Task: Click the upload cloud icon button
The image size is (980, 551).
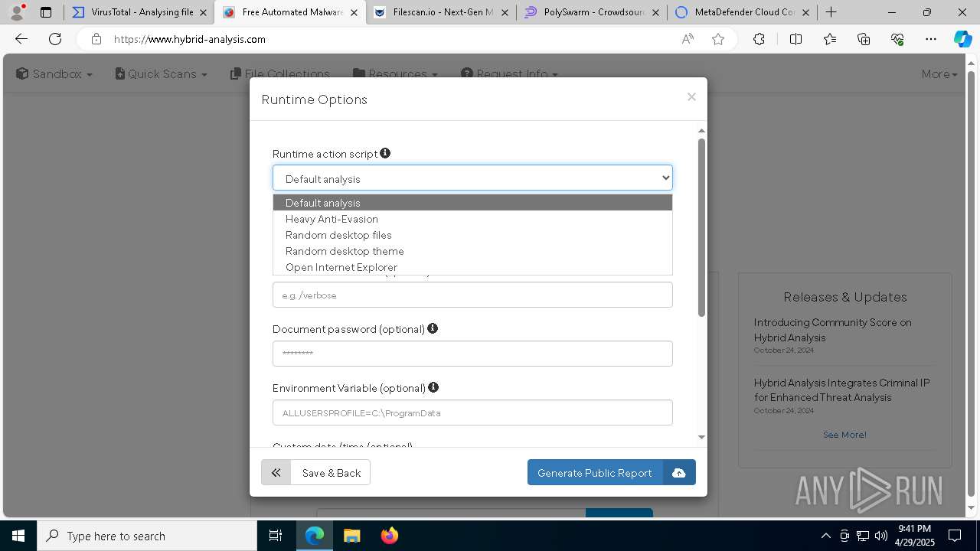Action: tap(678, 473)
